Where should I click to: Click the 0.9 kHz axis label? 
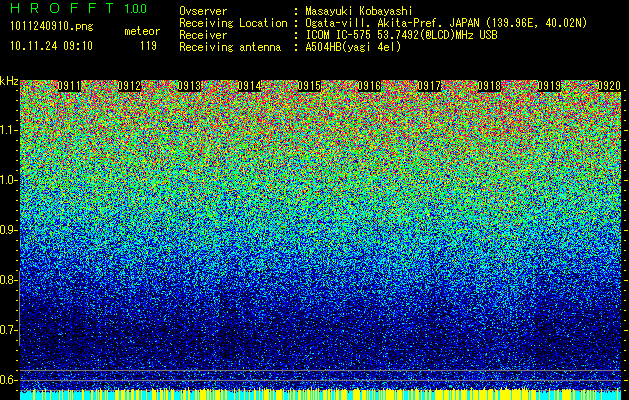[8, 230]
